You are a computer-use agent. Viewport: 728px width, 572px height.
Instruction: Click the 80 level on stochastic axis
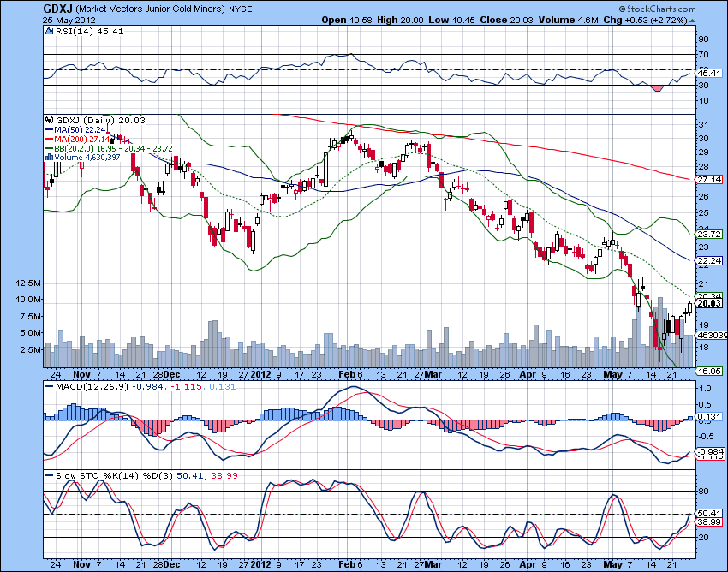[x=704, y=492]
